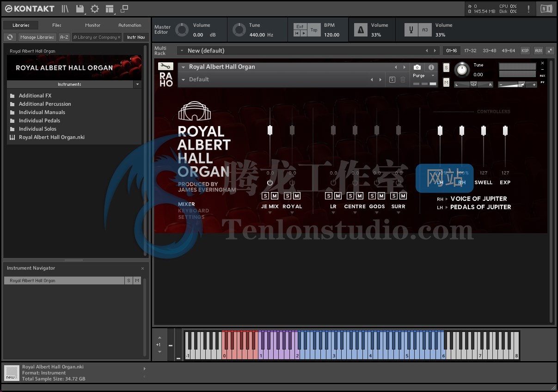Switch to the Automation tab
The width and height of the screenshot is (558, 392).
coord(130,25)
